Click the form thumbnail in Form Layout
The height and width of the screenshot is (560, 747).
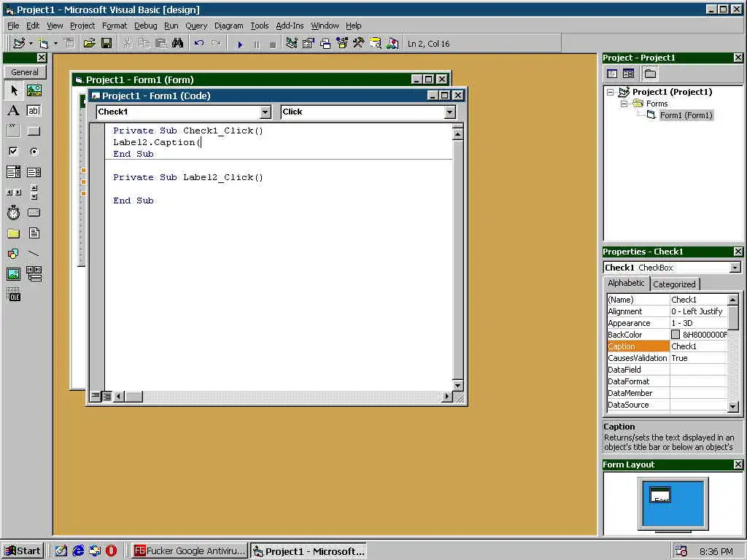point(660,495)
